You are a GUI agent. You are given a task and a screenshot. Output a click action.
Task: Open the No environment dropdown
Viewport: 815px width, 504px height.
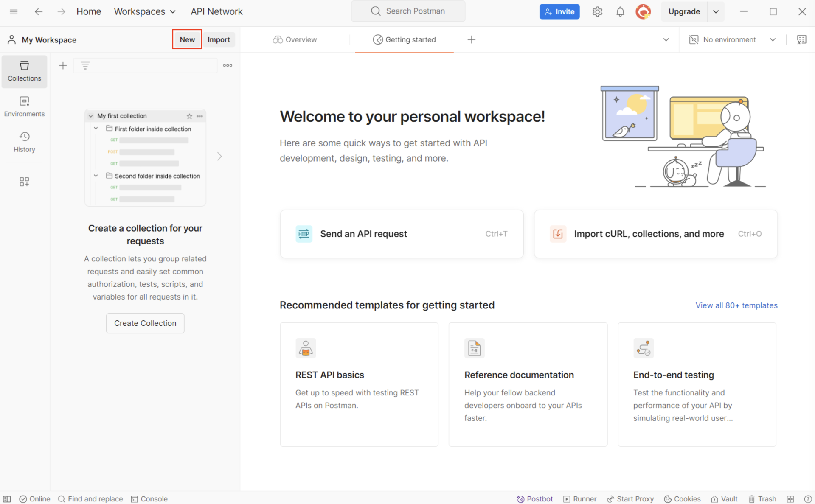tap(732, 39)
